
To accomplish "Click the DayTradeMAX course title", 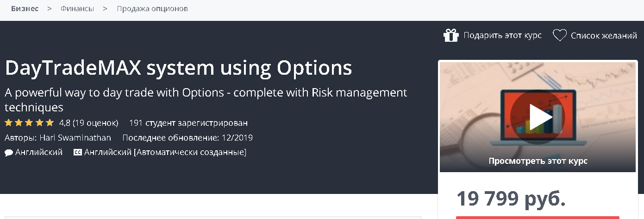I will tap(178, 68).
